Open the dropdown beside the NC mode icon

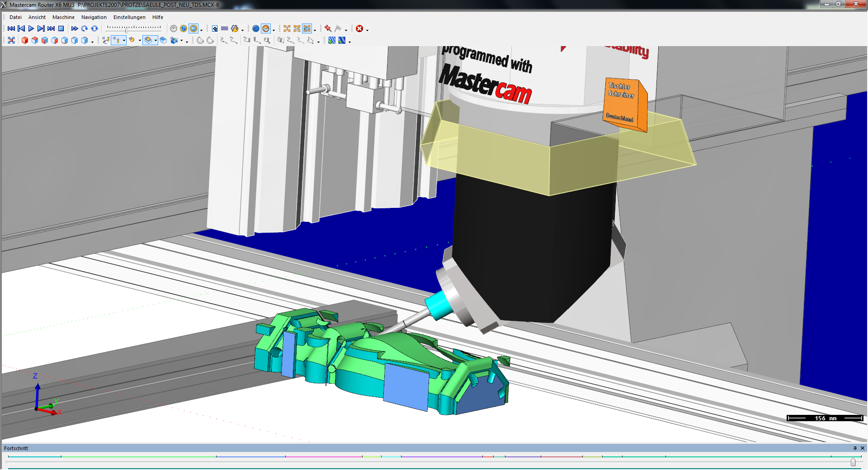pos(201,30)
